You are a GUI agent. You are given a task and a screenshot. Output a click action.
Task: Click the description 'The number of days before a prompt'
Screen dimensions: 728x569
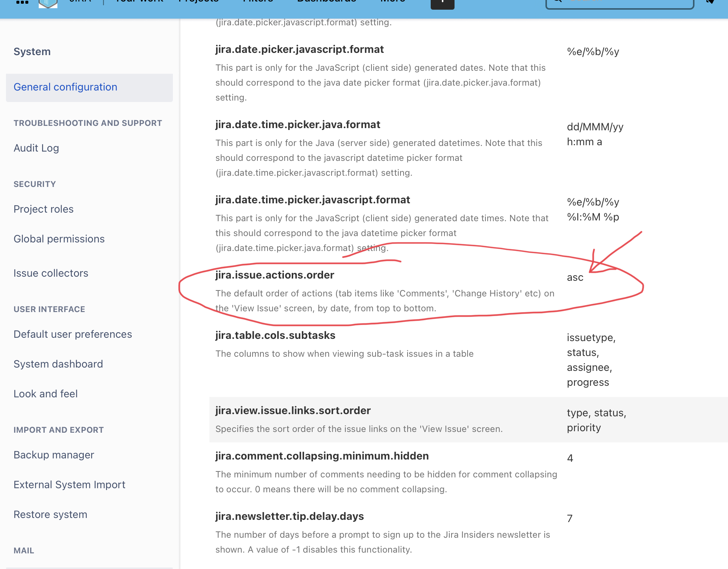[x=383, y=542]
